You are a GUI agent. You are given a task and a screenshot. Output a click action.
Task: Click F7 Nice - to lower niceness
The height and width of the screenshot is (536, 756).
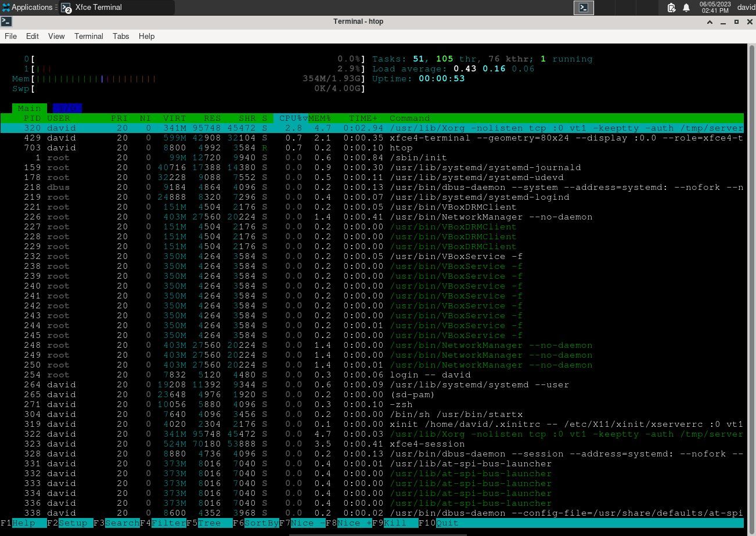302,523
